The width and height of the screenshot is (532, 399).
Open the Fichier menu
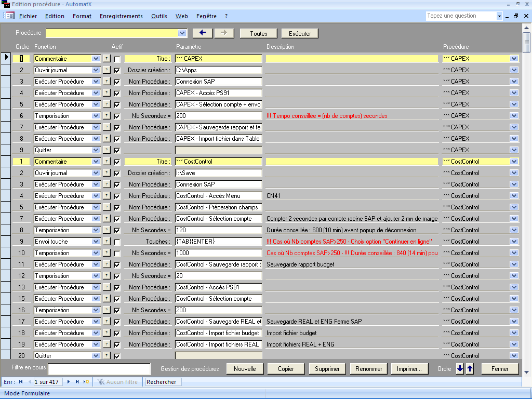click(x=28, y=16)
